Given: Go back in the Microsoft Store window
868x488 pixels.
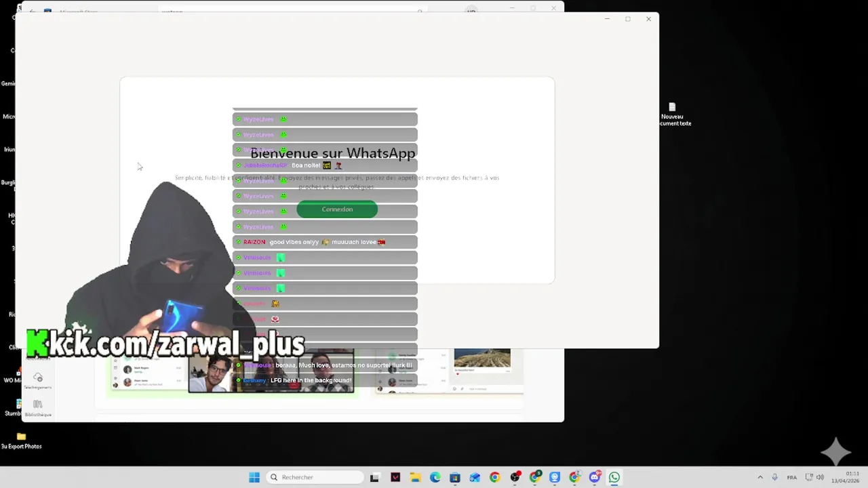Looking at the screenshot, I should click(31, 12).
